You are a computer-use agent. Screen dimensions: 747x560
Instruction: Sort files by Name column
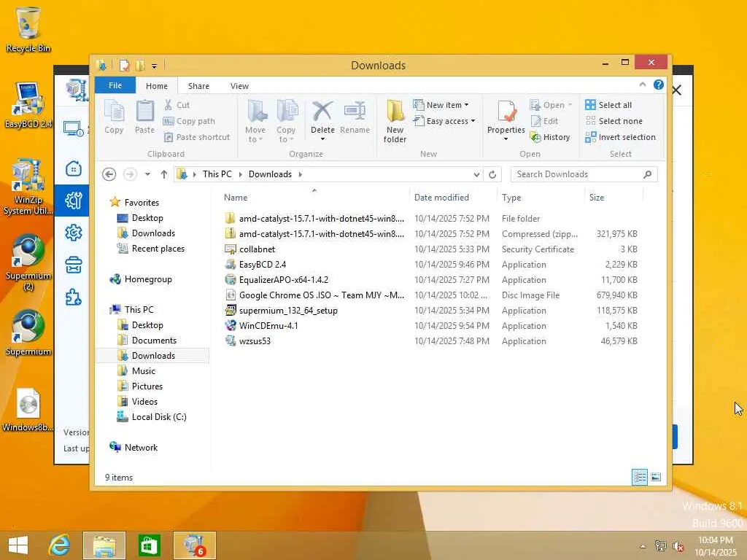point(314,197)
